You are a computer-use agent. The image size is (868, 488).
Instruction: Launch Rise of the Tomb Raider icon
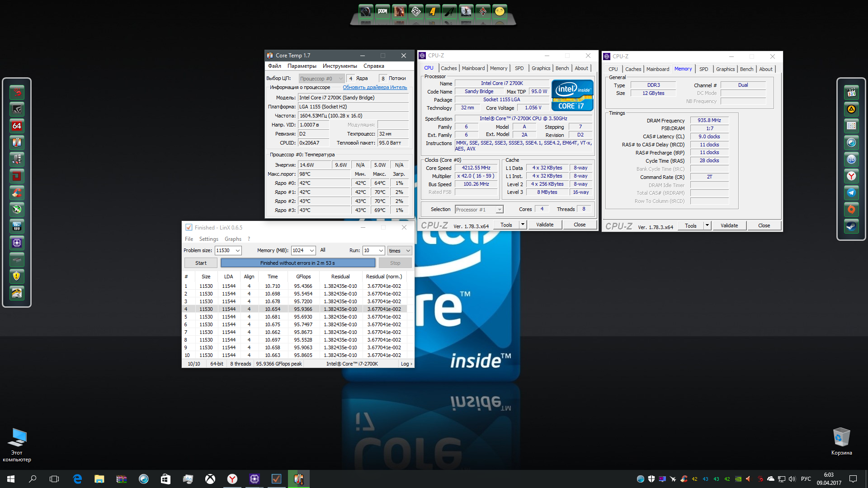coord(466,11)
